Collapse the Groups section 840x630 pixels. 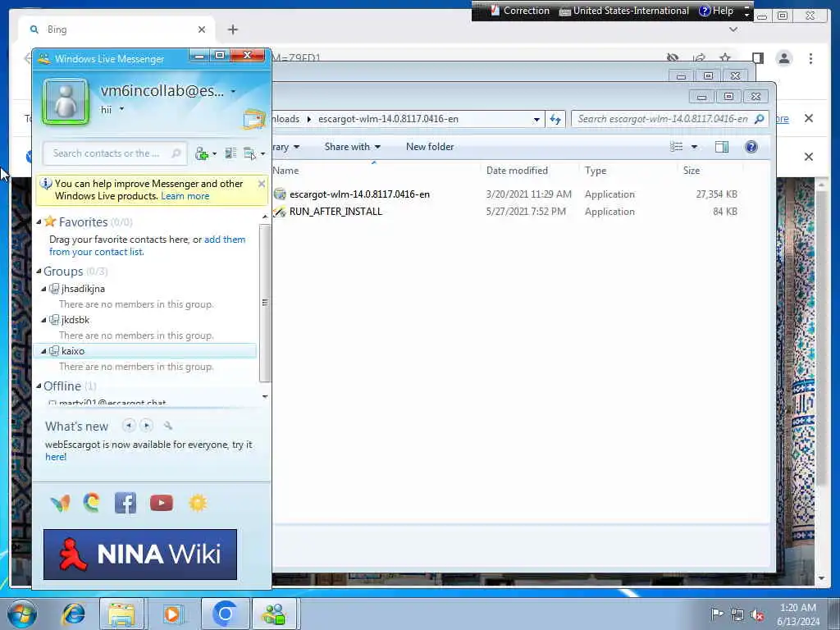(x=39, y=272)
